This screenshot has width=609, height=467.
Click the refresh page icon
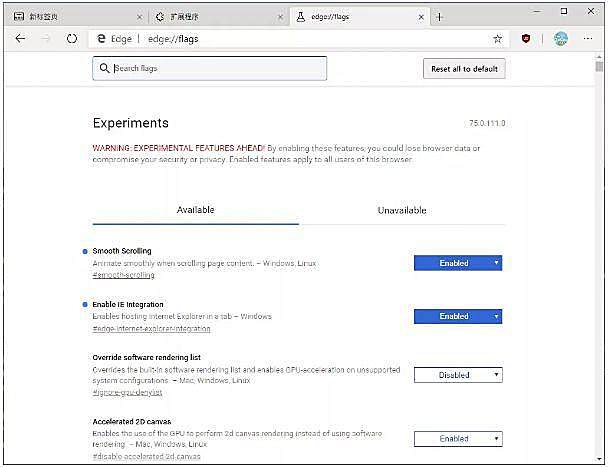[x=72, y=38]
